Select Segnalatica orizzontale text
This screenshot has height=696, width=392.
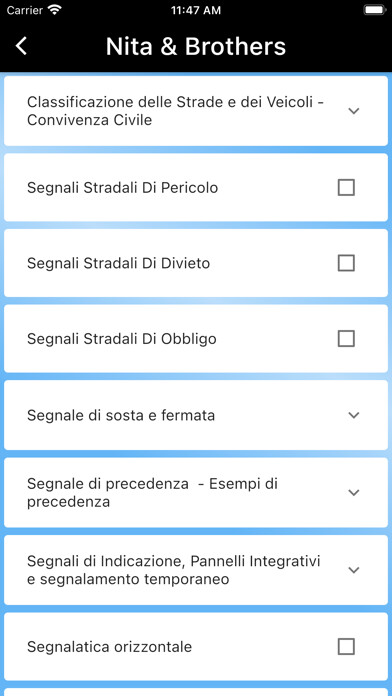[109, 647]
